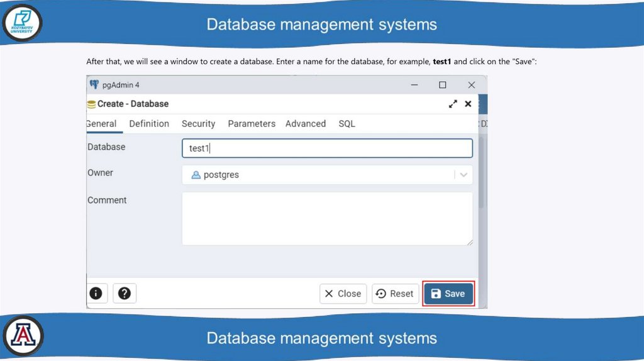Click the Reset button
Viewport: 644px width, 361px height.
coord(395,294)
